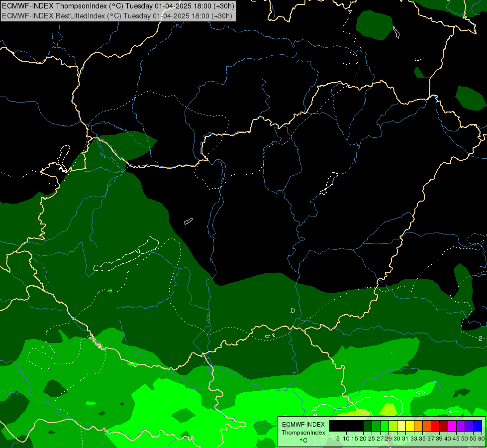Click the bright red 37–39 legend swatch

[435, 426]
